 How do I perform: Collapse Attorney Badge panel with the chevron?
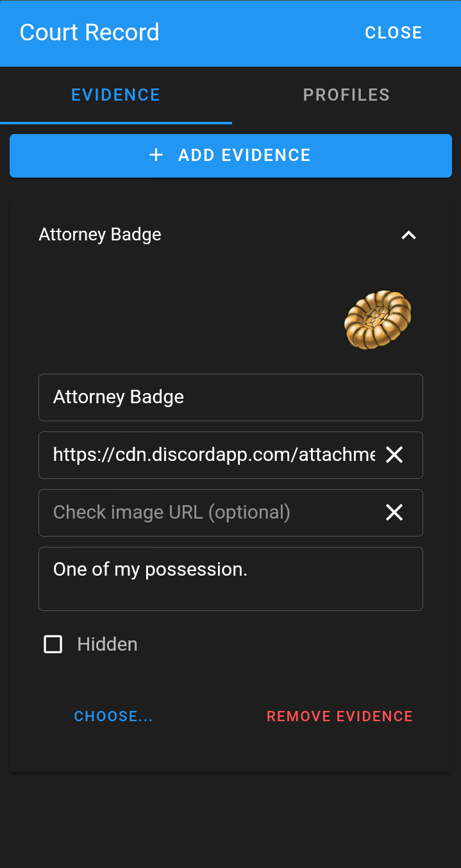[408, 235]
